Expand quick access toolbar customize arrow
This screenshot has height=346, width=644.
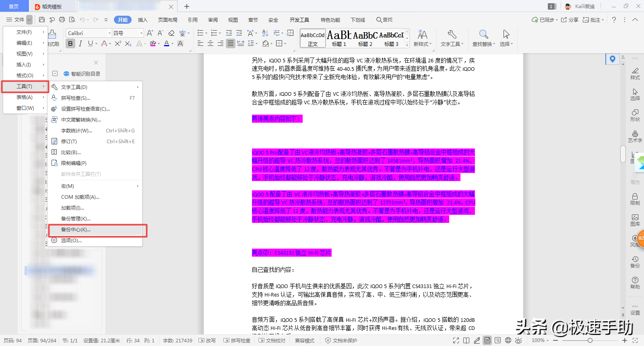point(106,19)
